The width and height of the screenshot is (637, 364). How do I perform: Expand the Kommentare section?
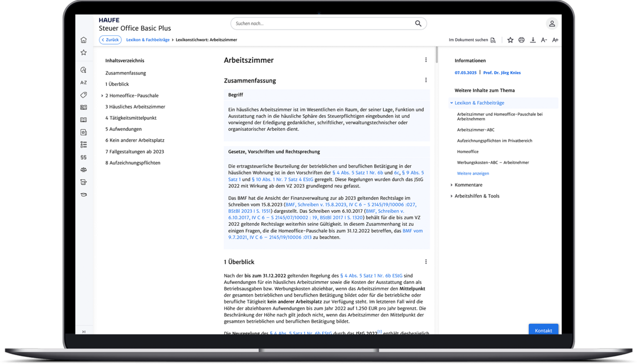[451, 185]
